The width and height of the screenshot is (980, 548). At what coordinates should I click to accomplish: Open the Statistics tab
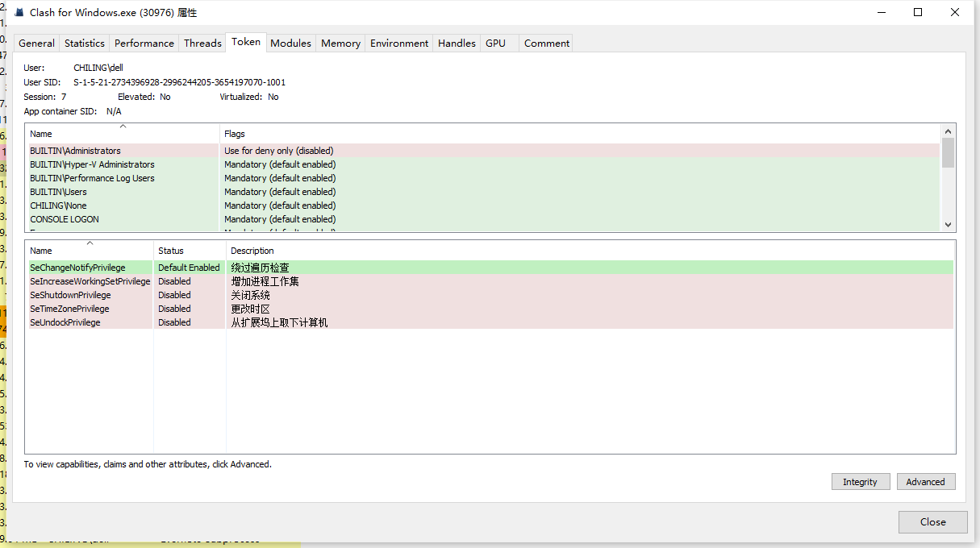85,44
